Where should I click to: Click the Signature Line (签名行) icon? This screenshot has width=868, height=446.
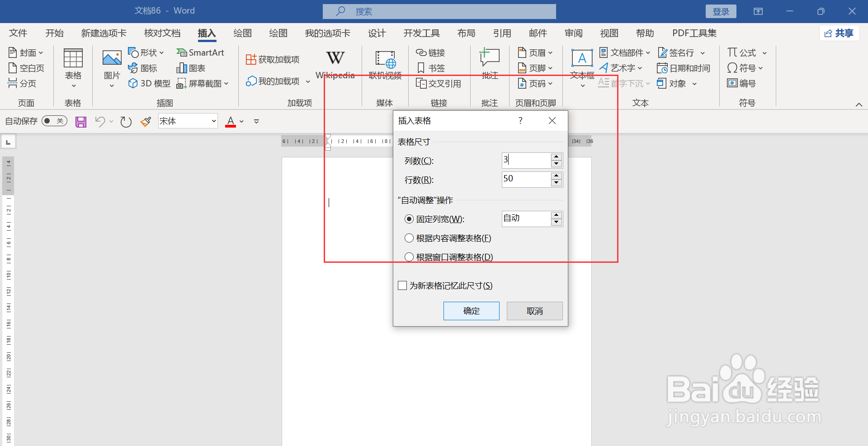pyautogui.click(x=663, y=53)
